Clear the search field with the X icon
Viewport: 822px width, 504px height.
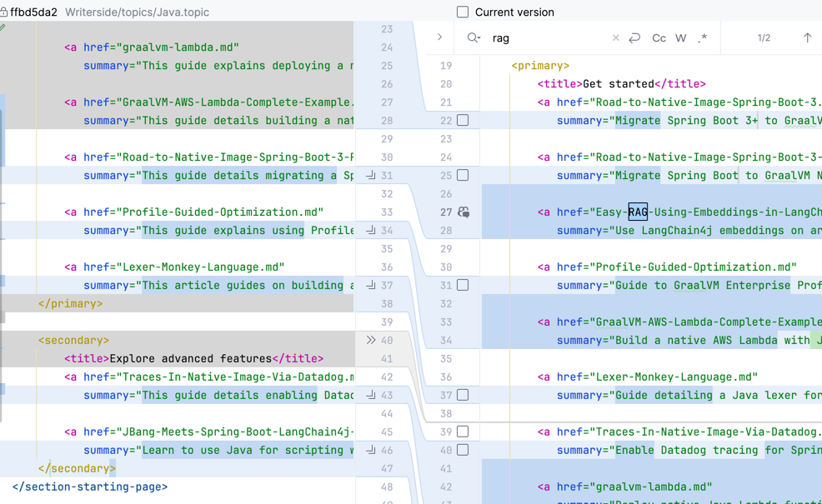pos(615,37)
